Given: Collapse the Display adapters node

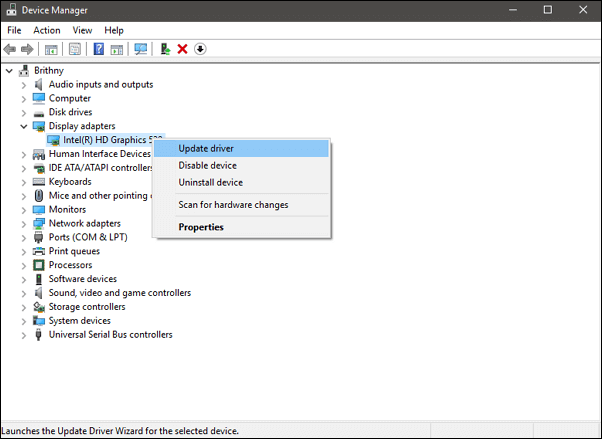Looking at the screenshot, I should [x=24, y=127].
